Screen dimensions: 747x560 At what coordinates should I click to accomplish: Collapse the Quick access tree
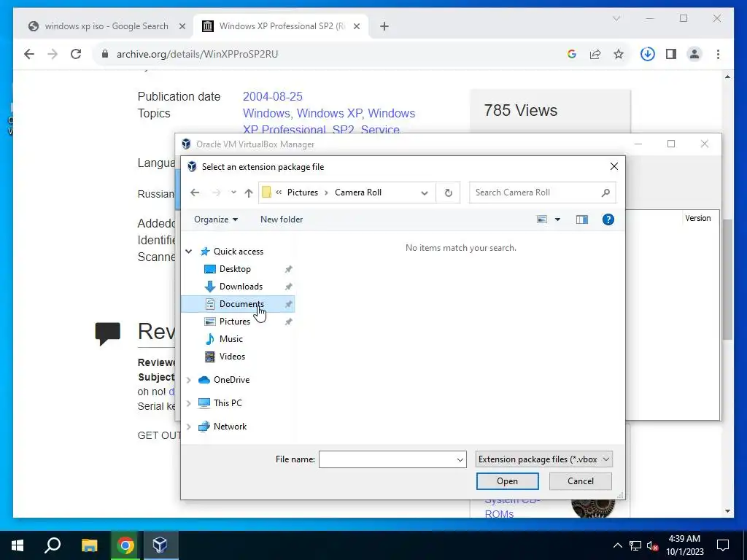[189, 252]
